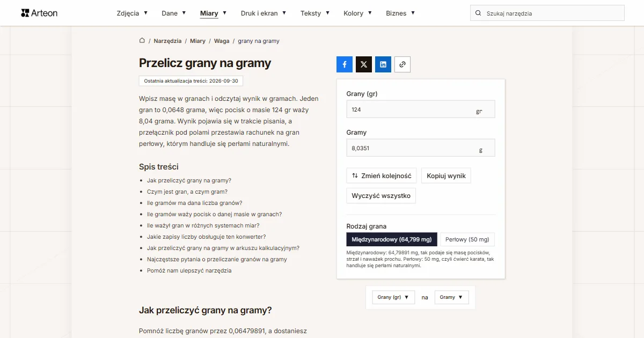Select the Ostatnia aktualizacja treści date badge

tap(191, 80)
